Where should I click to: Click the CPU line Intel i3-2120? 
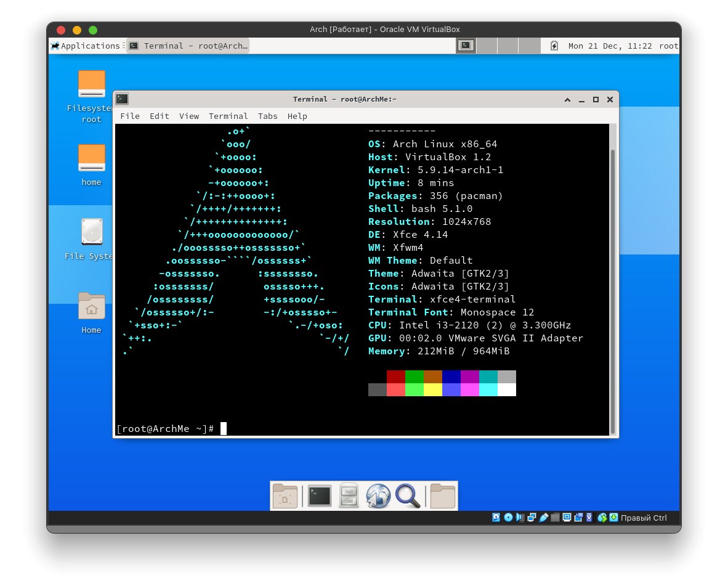point(469,325)
